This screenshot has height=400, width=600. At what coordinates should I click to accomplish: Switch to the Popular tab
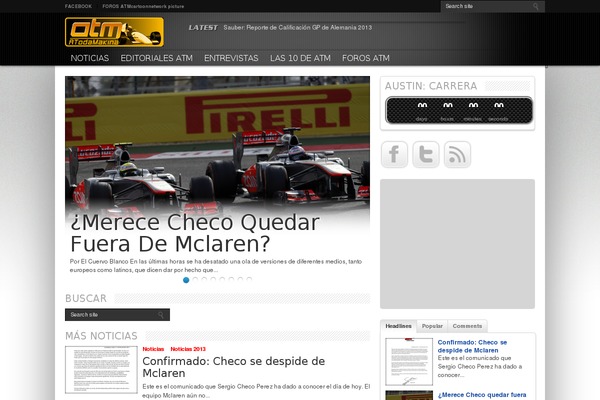pyautogui.click(x=432, y=326)
